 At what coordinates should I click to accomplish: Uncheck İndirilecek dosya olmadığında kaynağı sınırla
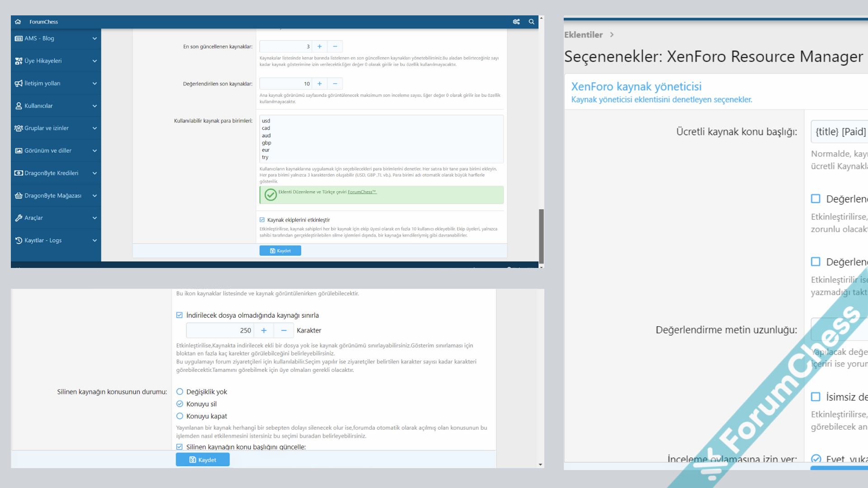[x=179, y=315]
